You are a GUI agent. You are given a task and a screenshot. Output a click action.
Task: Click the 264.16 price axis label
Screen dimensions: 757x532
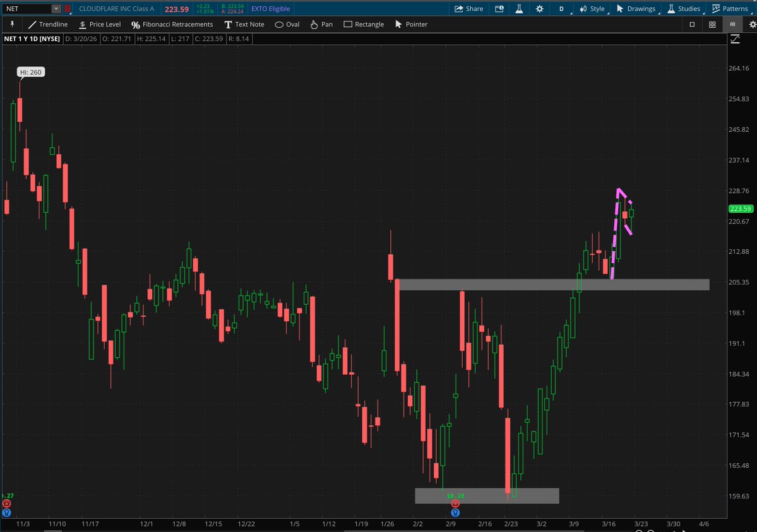[x=739, y=68]
